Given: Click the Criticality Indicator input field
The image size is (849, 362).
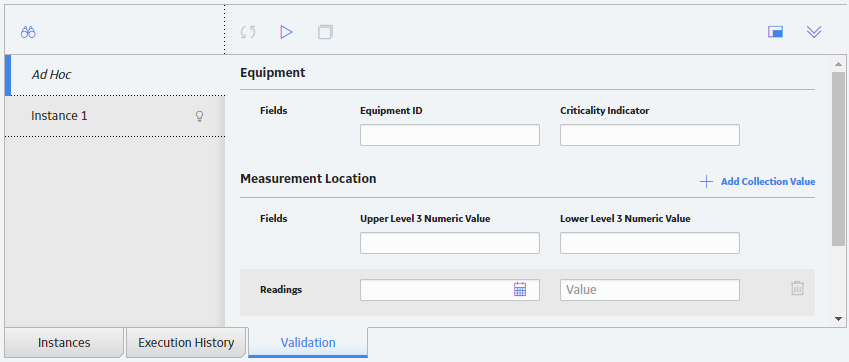Looking at the screenshot, I should click(650, 135).
